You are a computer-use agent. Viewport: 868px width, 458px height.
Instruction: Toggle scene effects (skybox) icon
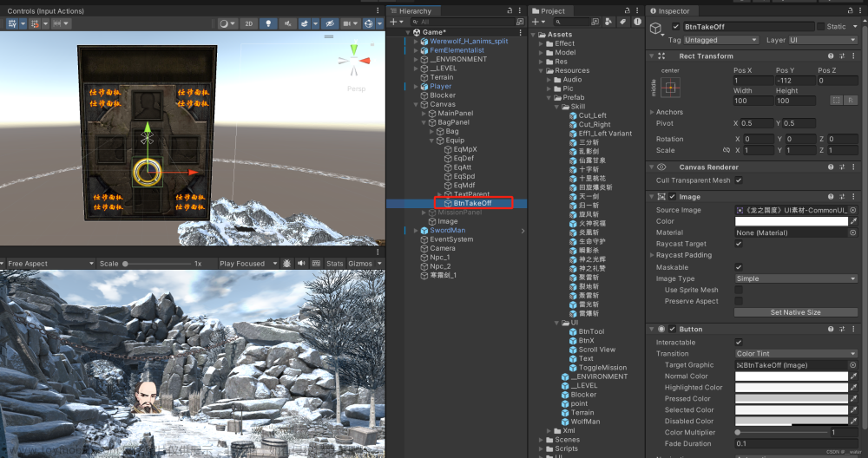(x=305, y=23)
